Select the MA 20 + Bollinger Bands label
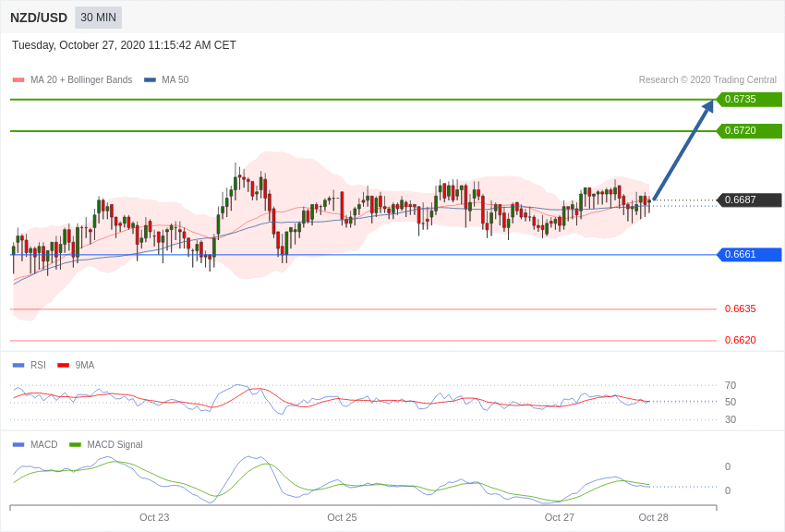The height and width of the screenshot is (532, 785). coord(81,79)
